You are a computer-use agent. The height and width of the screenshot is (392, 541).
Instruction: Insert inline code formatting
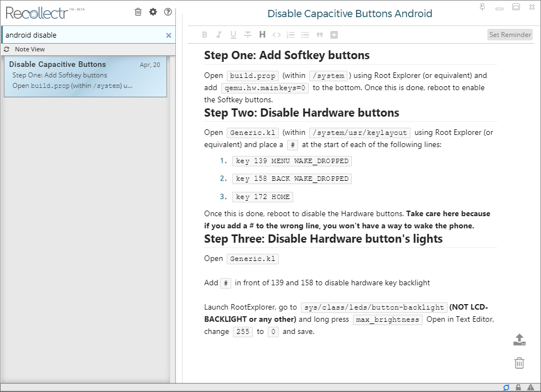[277, 34]
